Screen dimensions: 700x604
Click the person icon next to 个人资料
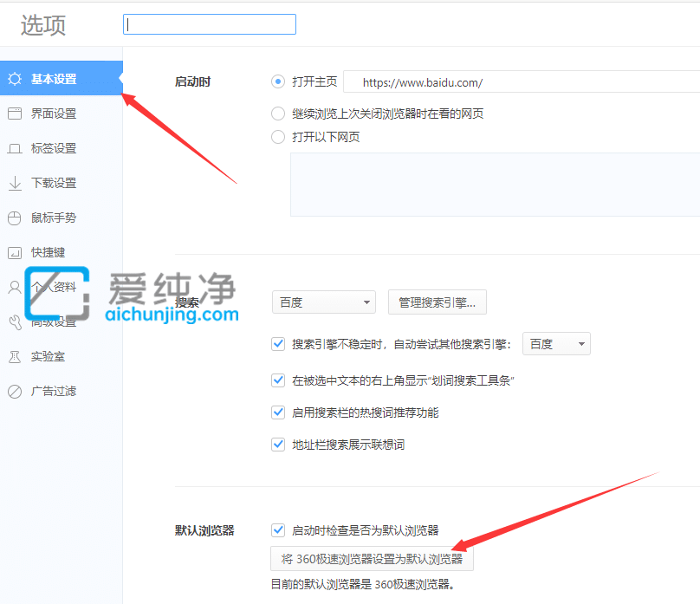(16, 287)
